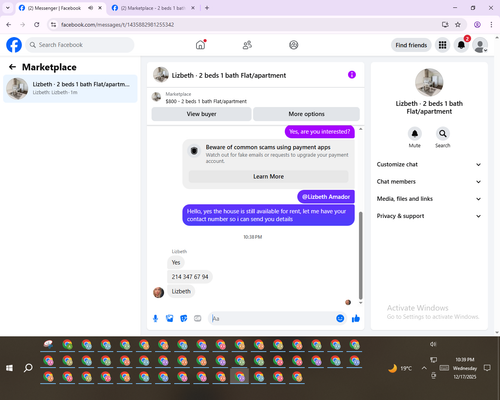Click the chat scroll up arrow
Screen dimensions: 500x400
[x=360, y=129]
